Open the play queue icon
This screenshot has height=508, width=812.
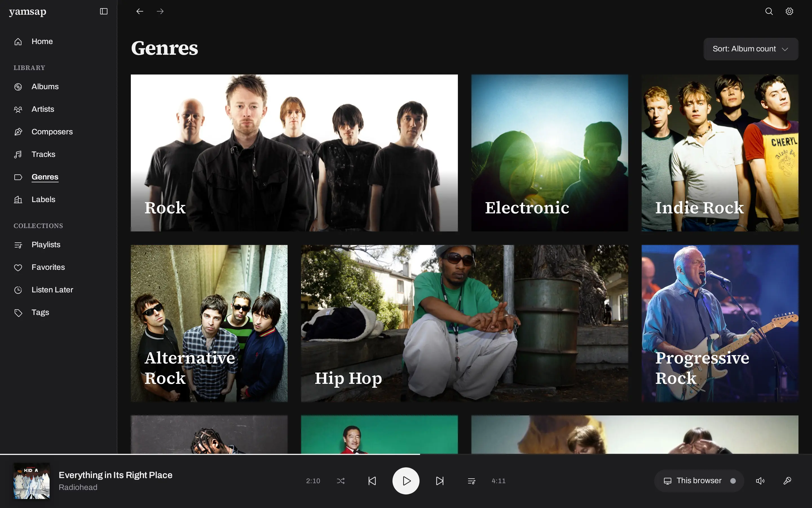(x=471, y=481)
